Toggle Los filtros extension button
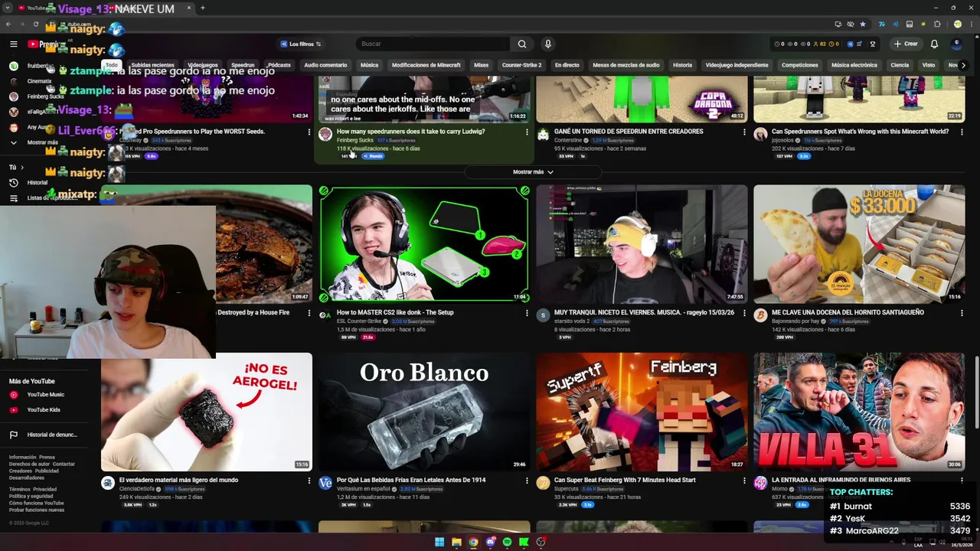Viewport: 980px width, 551px height. [300, 44]
